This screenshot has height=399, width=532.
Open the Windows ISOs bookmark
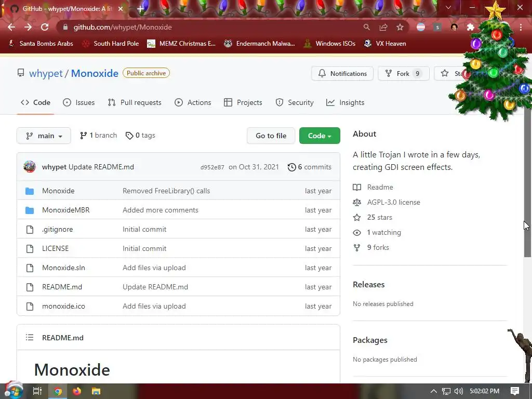click(x=330, y=44)
